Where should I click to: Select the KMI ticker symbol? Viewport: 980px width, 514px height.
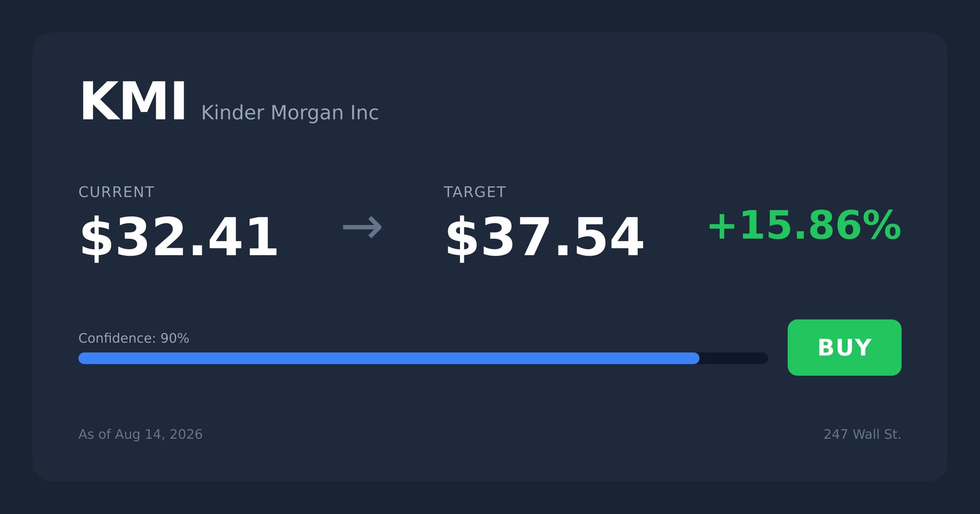[x=133, y=102]
